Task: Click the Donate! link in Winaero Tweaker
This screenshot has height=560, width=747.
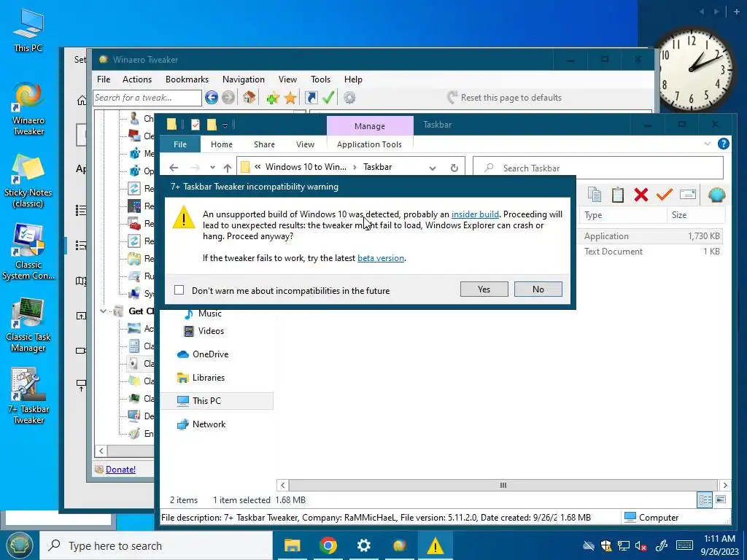Action: pyautogui.click(x=120, y=469)
